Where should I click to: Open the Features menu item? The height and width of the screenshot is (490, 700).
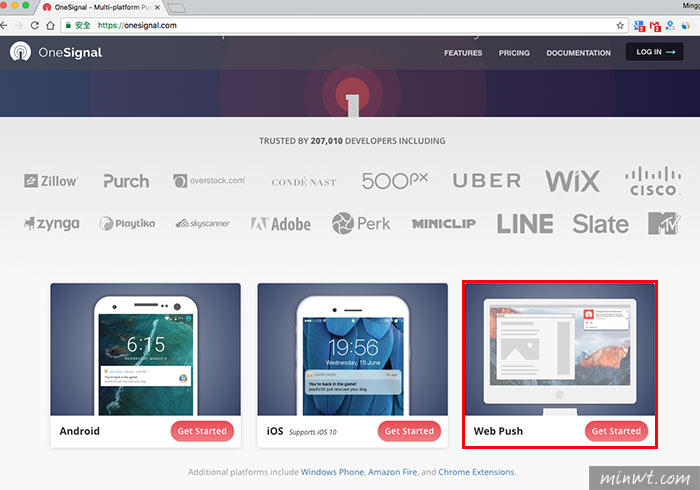[463, 53]
